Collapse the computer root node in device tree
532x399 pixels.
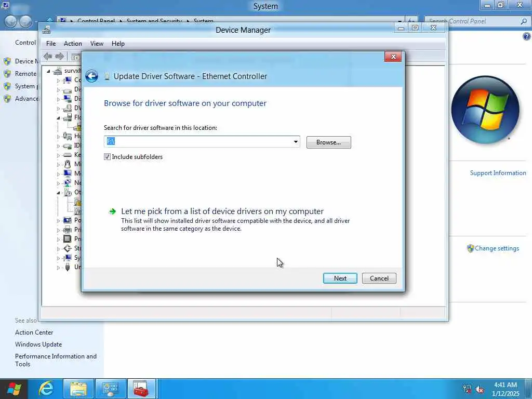[48, 71]
